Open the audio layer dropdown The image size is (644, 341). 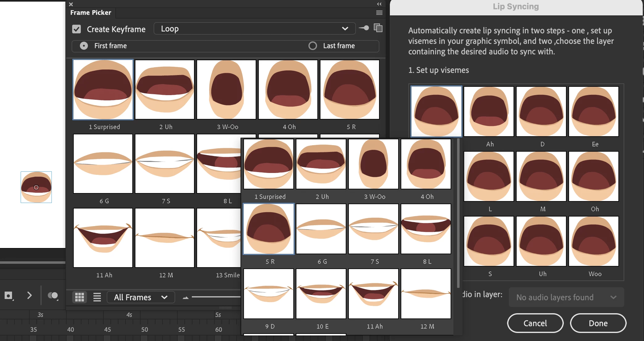(566, 297)
